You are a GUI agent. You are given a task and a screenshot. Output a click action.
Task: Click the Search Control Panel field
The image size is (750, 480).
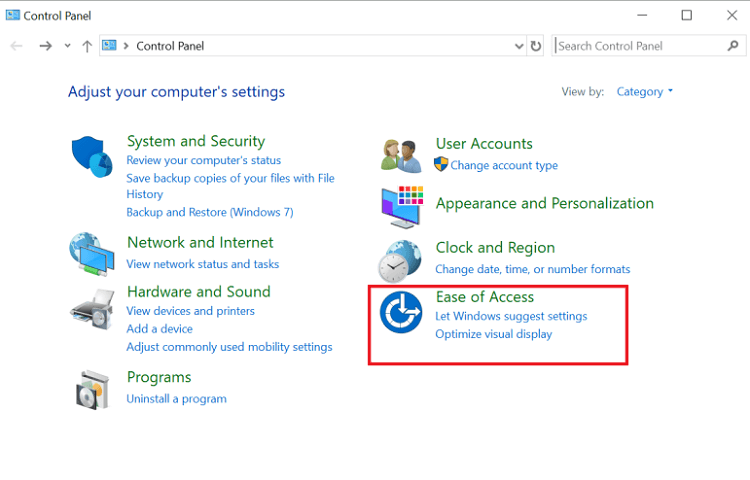(640, 46)
